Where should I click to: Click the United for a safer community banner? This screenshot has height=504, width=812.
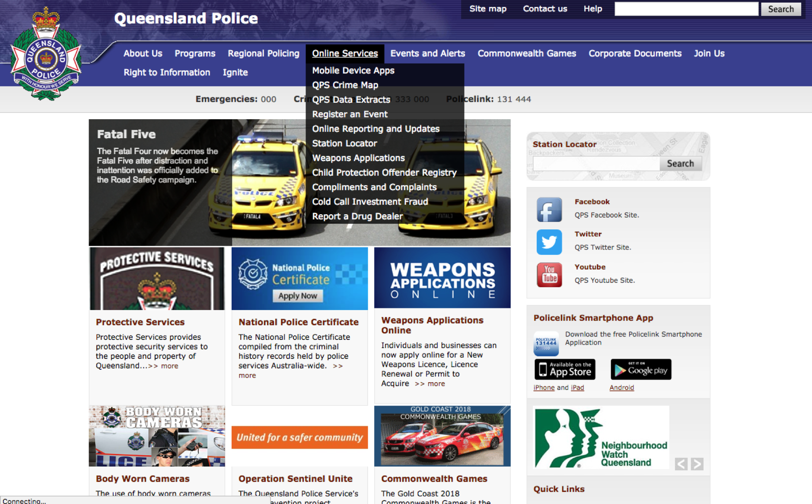point(300,437)
